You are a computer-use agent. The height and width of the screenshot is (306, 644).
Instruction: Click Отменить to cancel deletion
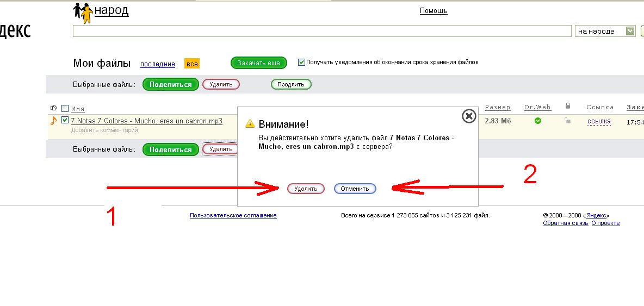point(355,189)
